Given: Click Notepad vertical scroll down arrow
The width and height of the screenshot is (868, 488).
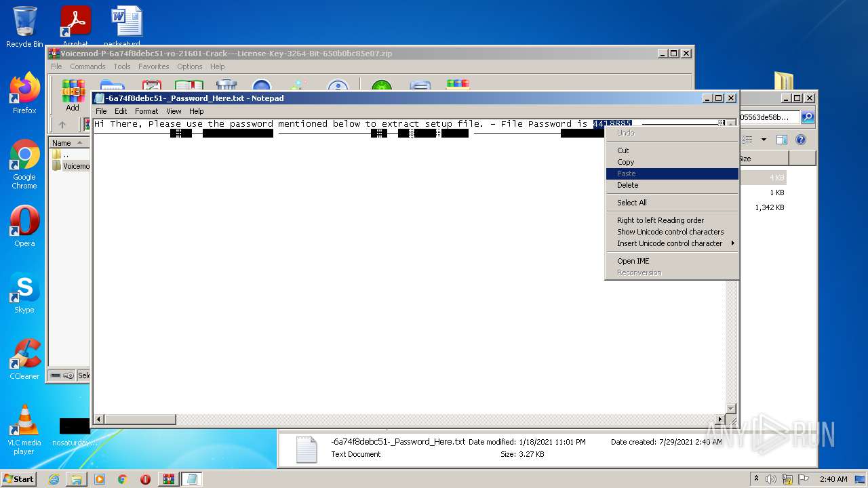Looking at the screenshot, I should (x=730, y=409).
